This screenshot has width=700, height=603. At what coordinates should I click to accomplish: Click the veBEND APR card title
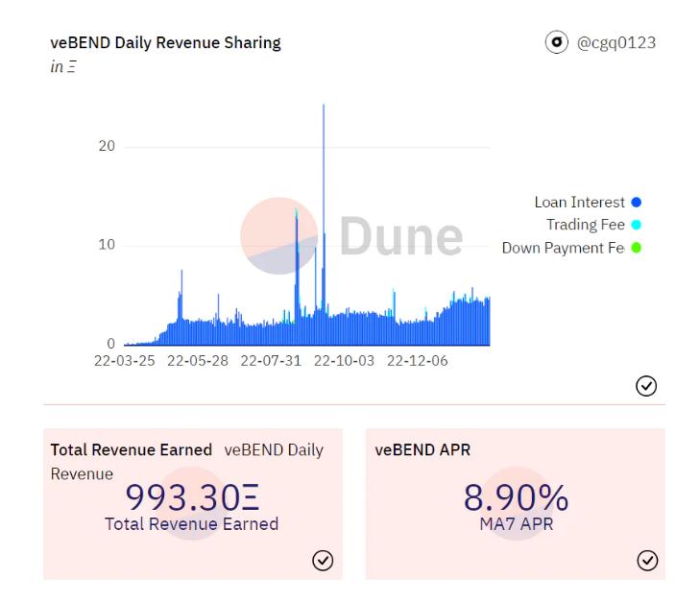(x=422, y=449)
